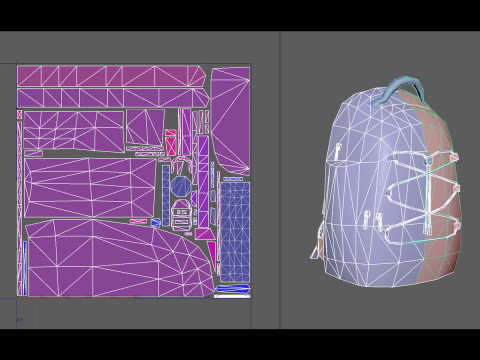Click the upper left zipper pull on backpack
The image size is (480, 360).
tap(338, 151)
